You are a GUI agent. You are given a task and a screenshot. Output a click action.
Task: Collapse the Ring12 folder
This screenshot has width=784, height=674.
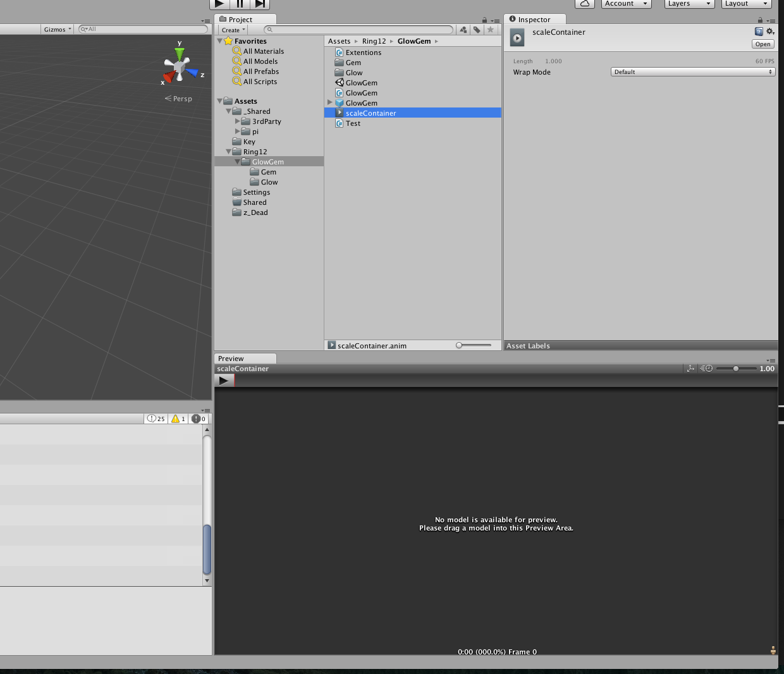(x=229, y=152)
